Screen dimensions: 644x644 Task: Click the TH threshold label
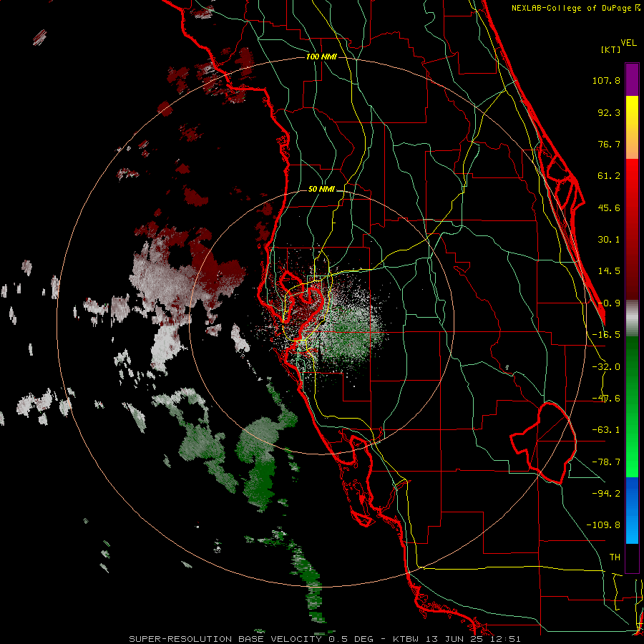[615, 557]
